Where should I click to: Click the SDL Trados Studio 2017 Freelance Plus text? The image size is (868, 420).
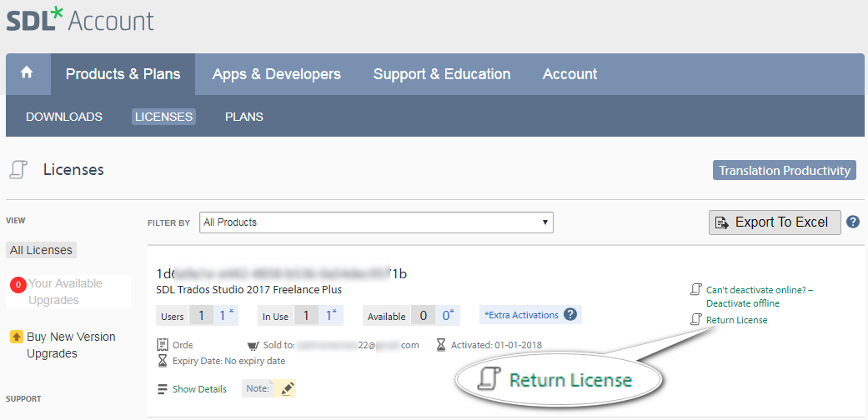(x=249, y=289)
